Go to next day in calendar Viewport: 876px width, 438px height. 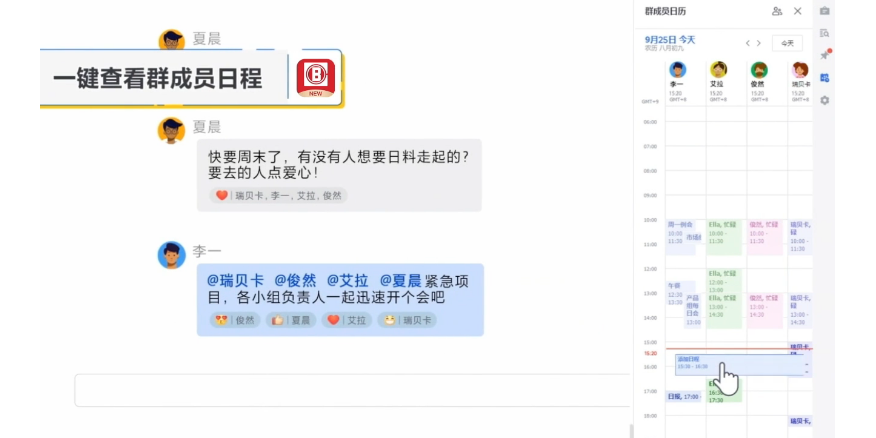click(x=759, y=43)
